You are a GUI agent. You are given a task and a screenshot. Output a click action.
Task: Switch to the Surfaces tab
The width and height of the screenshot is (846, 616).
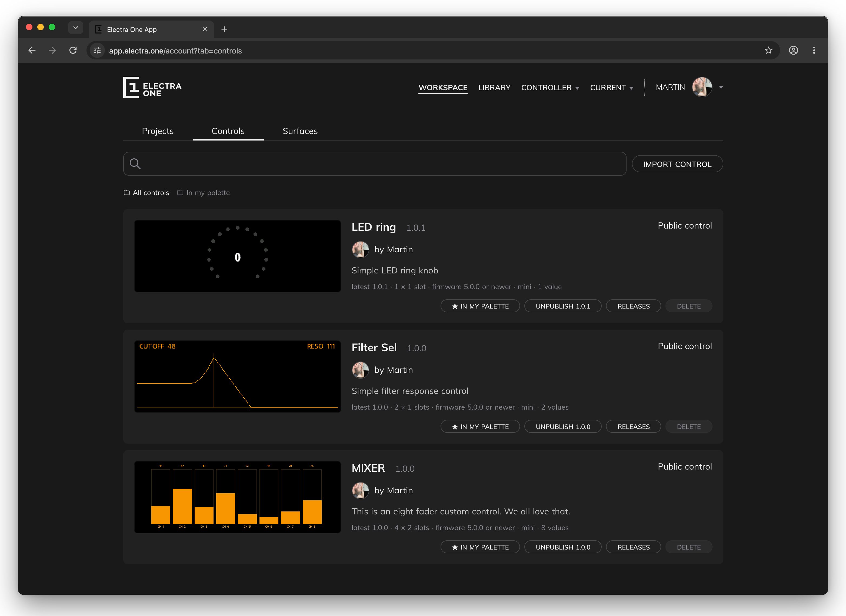pyautogui.click(x=300, y=131)
